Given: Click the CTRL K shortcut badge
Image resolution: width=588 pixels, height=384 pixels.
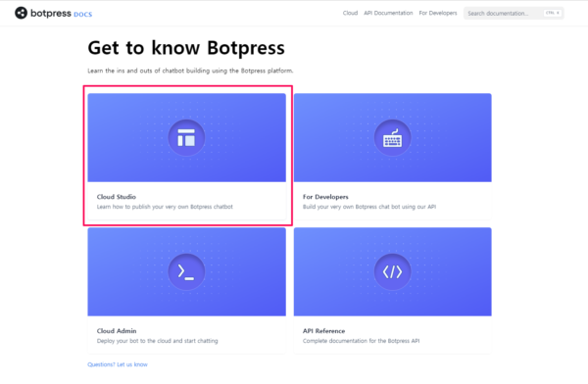Looking at the screenshot, I should tap(553, 13).
